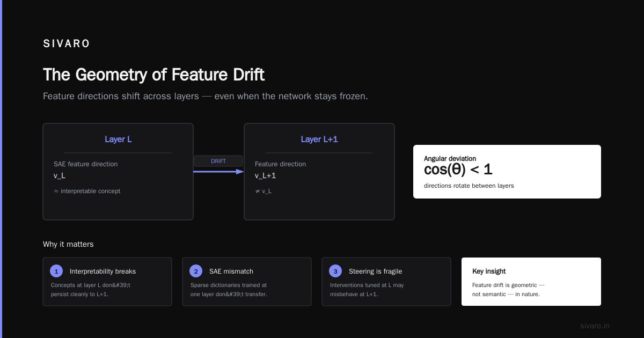Click the "Interpretability breaks" card title

[x=103, y=271]
